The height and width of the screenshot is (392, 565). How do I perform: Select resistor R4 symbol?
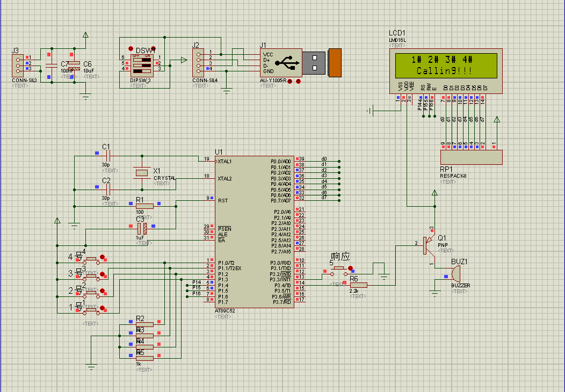pyautogui.click(x=145, y=347)
